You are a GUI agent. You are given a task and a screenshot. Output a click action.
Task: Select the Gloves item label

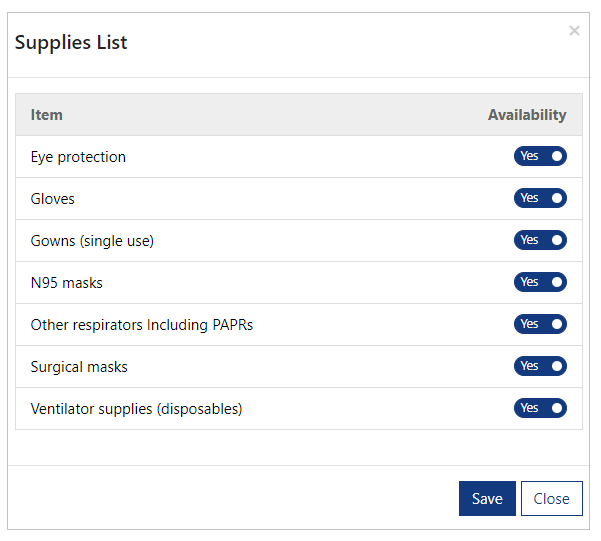53,199
